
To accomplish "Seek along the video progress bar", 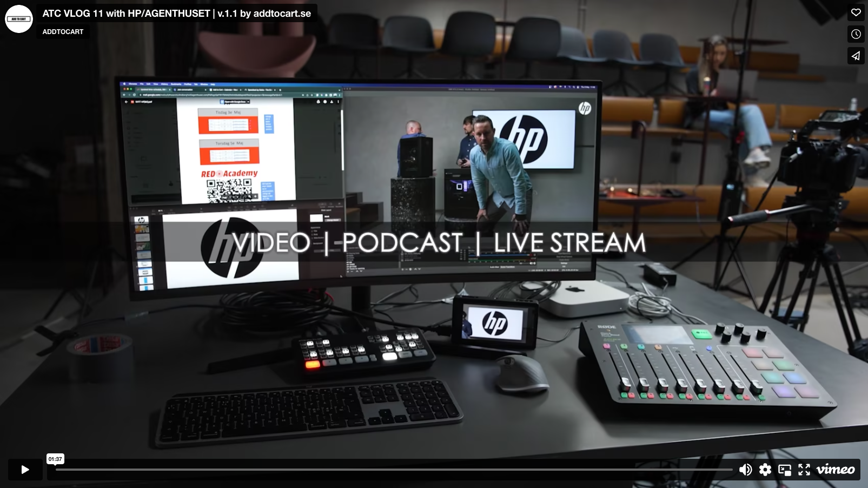I will pyautogui.click(x=394, y=470).
